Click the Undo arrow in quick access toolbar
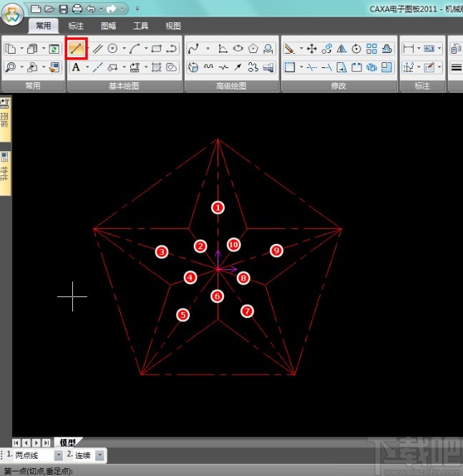This screenshot has width=463, height=476. pos(90,9)
